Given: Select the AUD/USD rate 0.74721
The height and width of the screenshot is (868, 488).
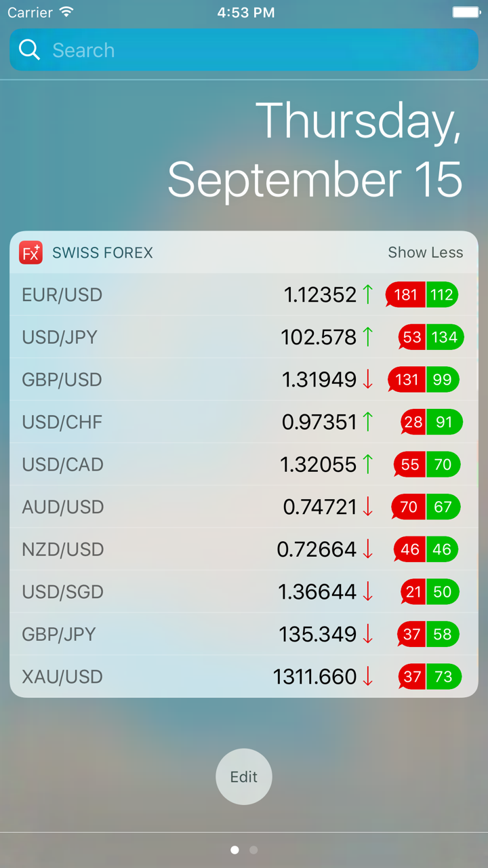Looking at the screenshot, I should pyautogui.click(x=319, y=507).
